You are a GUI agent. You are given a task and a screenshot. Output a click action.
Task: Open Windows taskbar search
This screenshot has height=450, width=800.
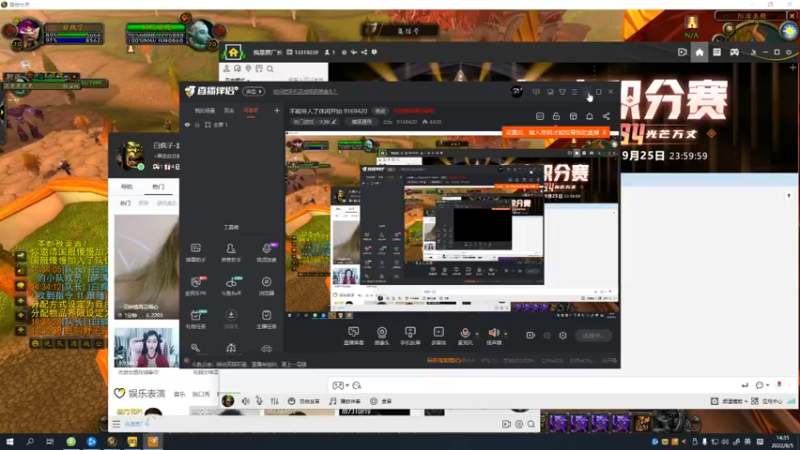coord(30,441)
